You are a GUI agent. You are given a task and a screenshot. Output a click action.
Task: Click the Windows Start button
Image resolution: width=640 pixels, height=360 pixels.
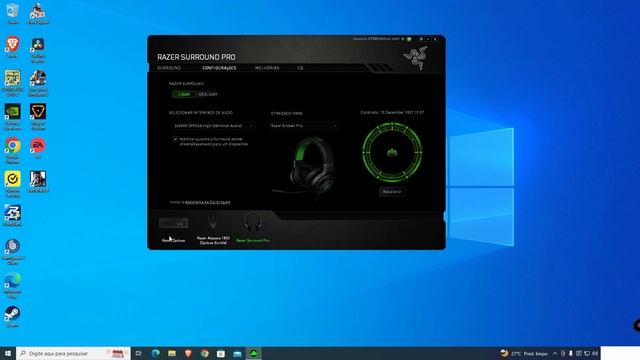tap(8, 353)
